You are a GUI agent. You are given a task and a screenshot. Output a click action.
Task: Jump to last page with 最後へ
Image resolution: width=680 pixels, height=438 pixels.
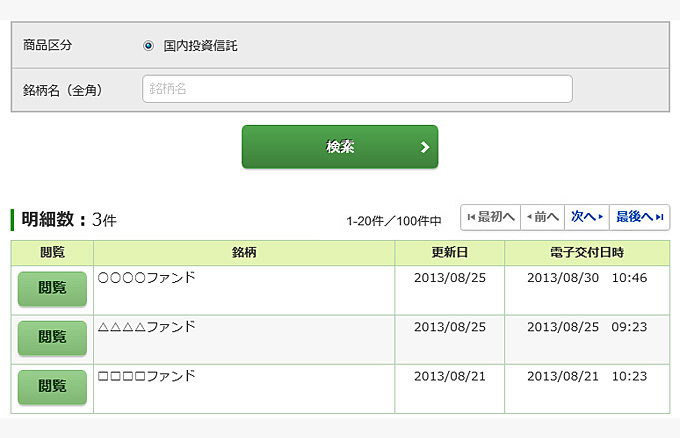640,217
